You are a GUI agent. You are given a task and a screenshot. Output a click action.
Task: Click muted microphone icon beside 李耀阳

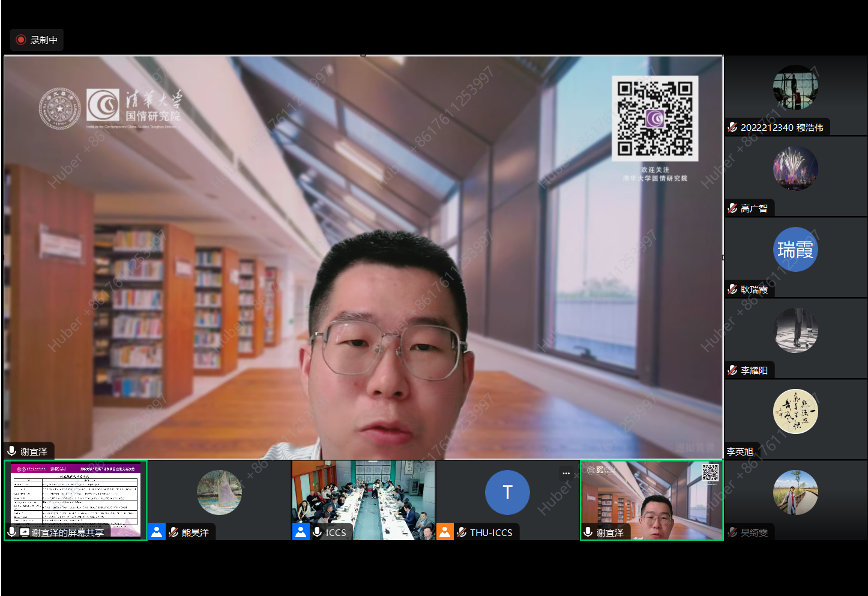pos(732,370)
